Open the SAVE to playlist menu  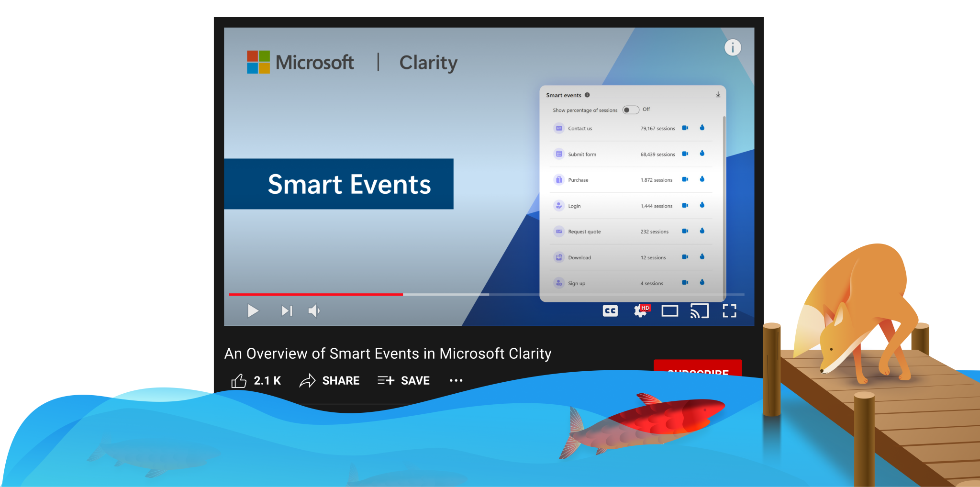click(x=403, y=381)
